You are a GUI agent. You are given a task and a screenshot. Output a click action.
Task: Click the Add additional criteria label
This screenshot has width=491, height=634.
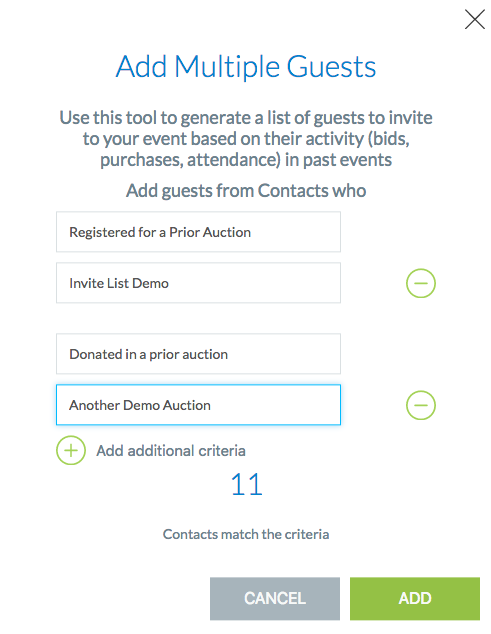tap(171, 450)
